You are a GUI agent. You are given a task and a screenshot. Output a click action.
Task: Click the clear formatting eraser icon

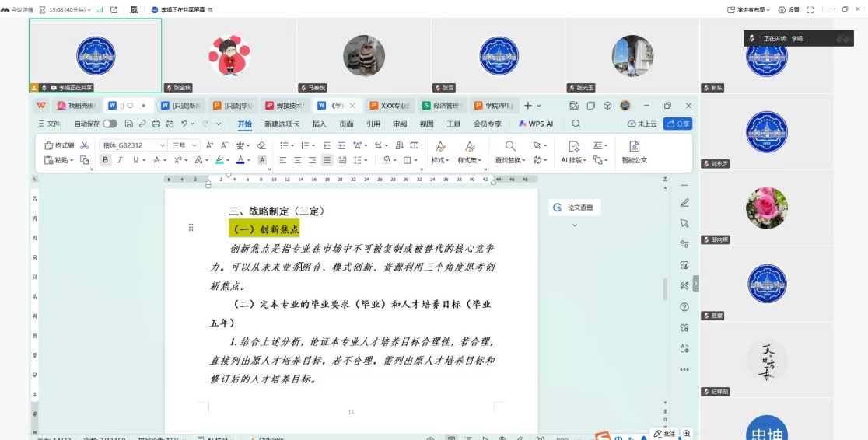click(261, 145)
